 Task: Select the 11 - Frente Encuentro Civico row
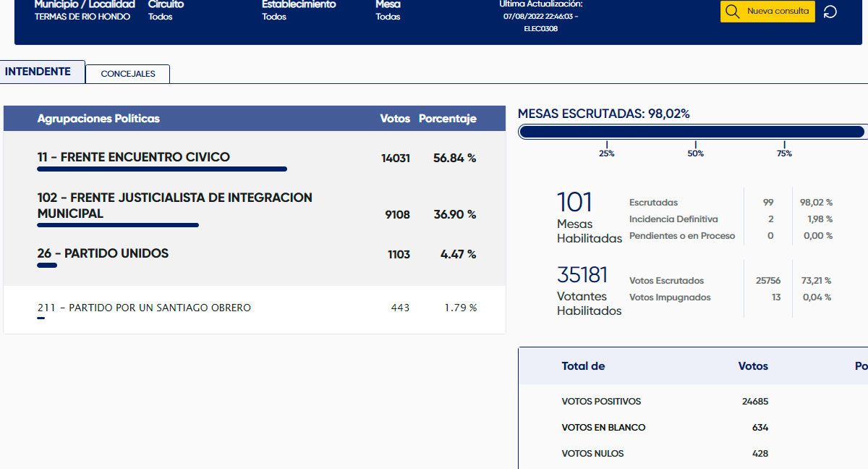(134, 157)
